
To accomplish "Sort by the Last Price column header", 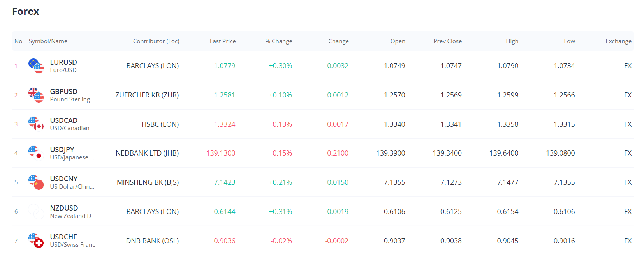I will pyautogui.click(x=223, y=41).
